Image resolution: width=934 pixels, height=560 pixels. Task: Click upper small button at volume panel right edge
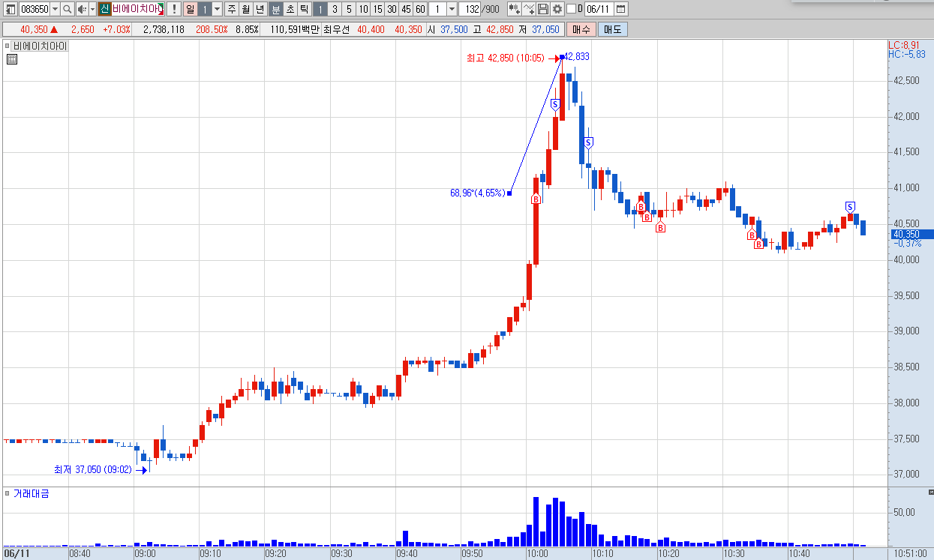[930, 493]
